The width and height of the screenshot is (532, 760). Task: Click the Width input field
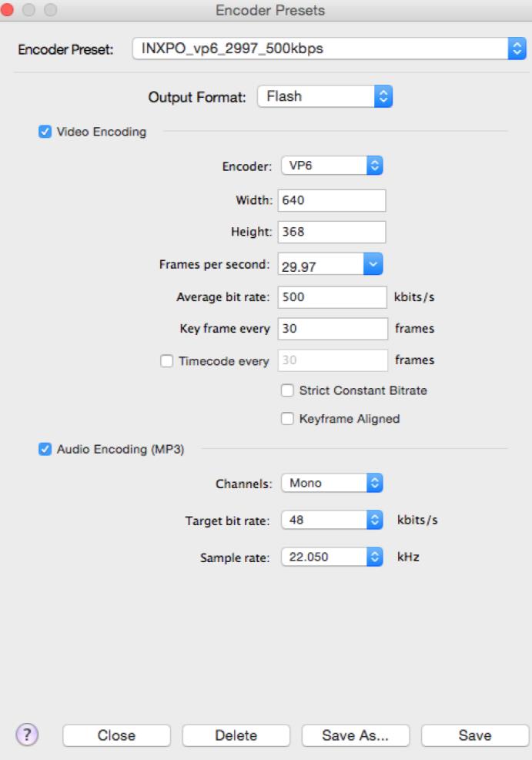(330, 200)
